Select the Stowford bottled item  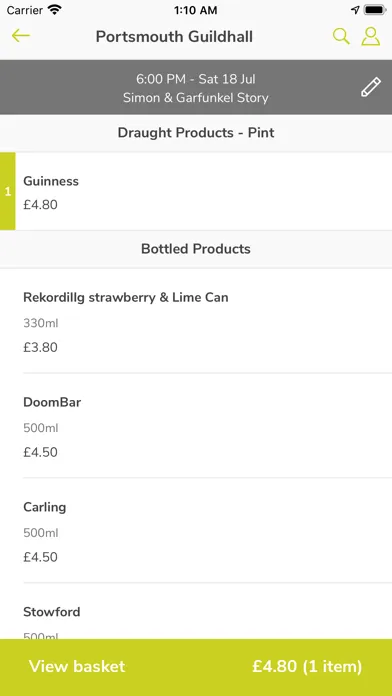tap(196, 611)
